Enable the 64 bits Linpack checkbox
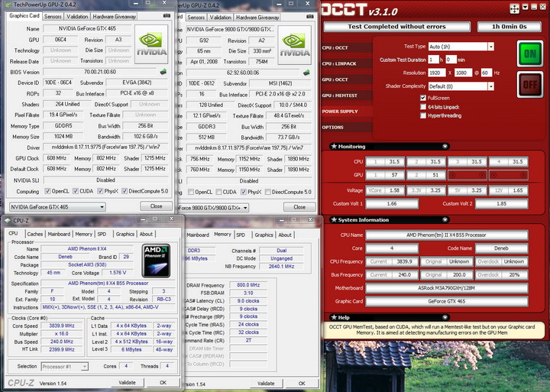The image size is (550, 392). (x=423, y=107)
